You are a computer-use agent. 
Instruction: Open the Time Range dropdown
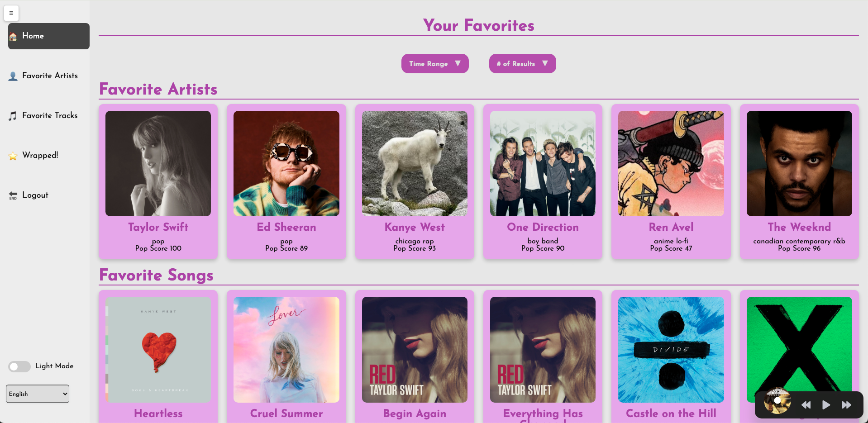[434, 64]
